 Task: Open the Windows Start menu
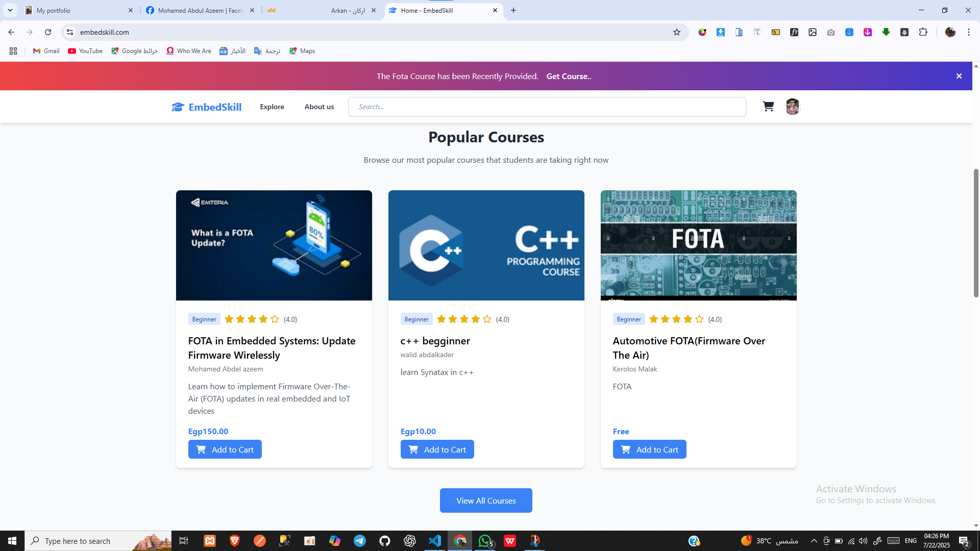[x=12, y=541]
